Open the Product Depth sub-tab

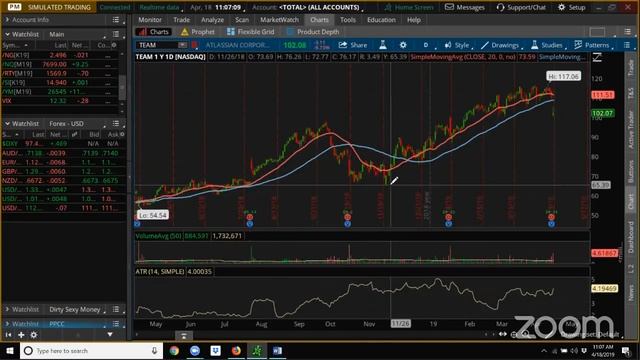coord(313,31)
